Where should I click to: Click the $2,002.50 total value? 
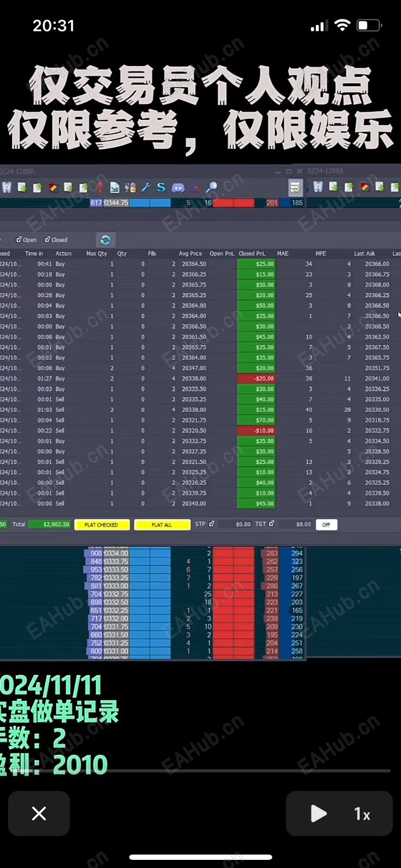(49, 525)
